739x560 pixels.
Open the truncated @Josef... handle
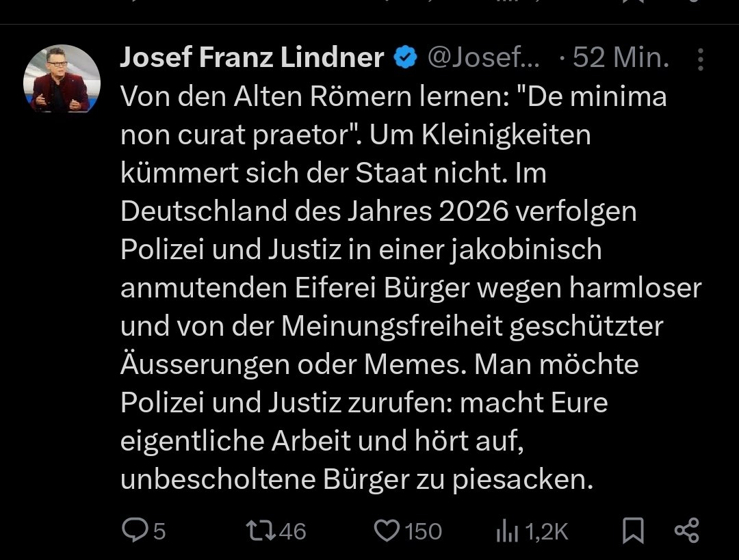click(484, 59)
